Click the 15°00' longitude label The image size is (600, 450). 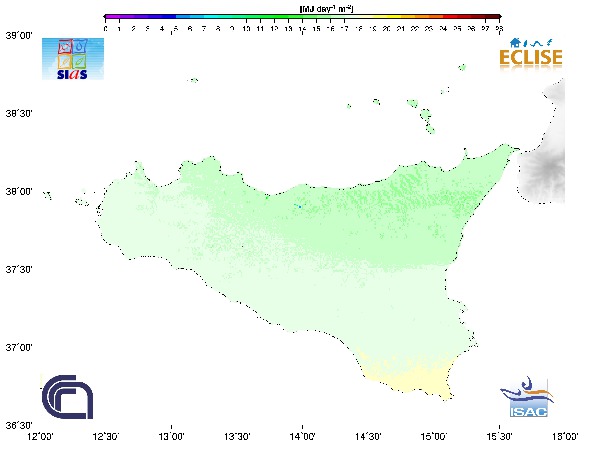(434, 437)
